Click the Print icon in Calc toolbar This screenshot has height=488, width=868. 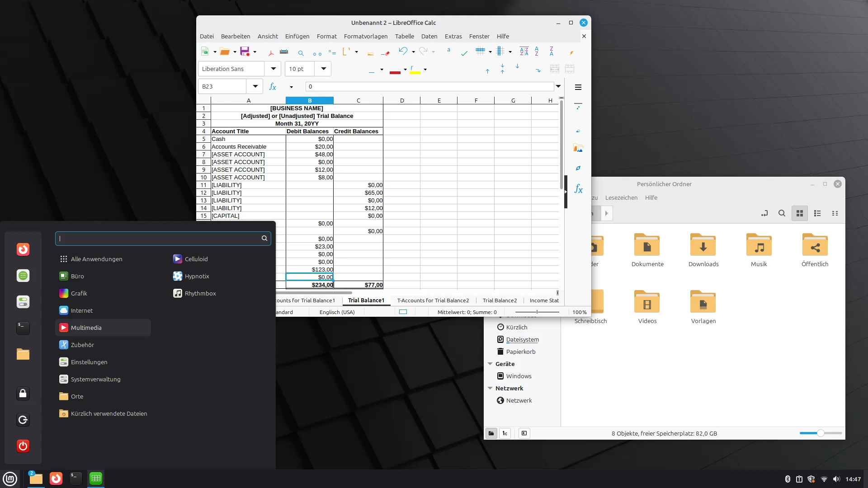click(x=284, y=52)
